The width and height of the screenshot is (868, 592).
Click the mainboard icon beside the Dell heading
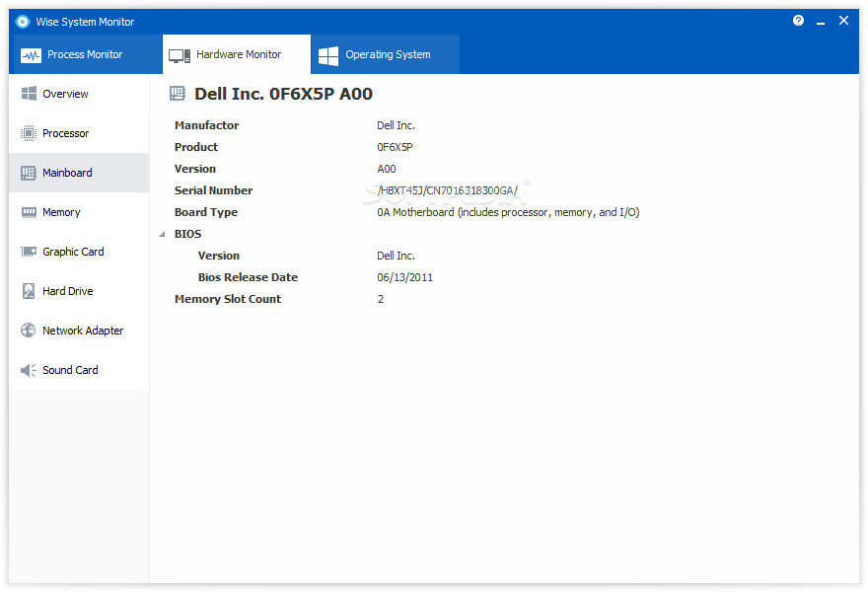pyautogui.click(x=178, y=93)
